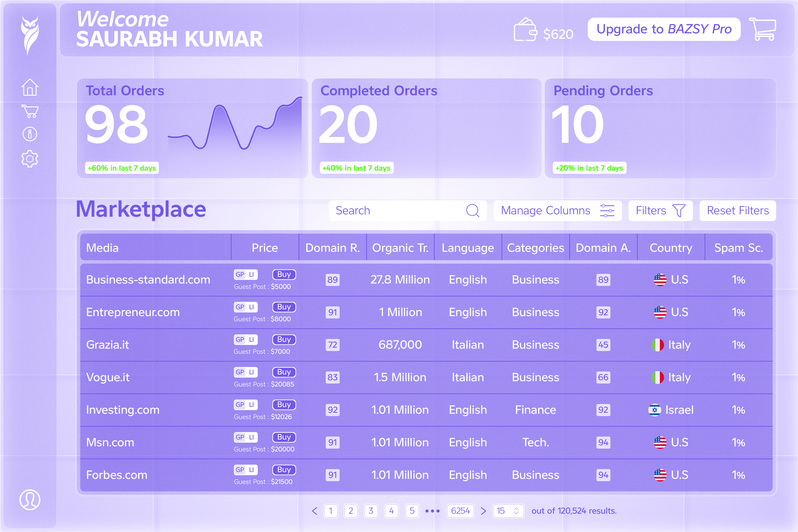Screen dimensions: 798x532
Task: Click the Investing.com media name
Action: (123, 410)
